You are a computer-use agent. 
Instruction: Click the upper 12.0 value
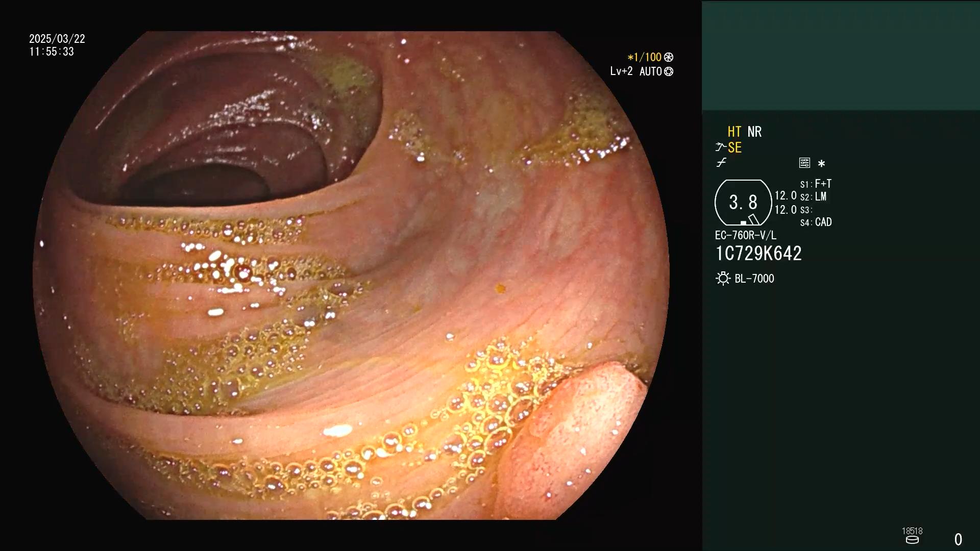(786, 196)
